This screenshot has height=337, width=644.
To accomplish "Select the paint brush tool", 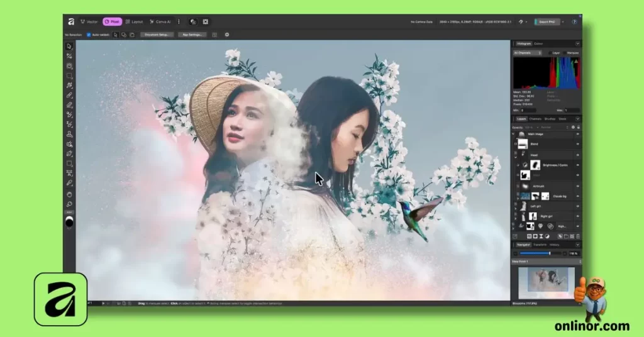I will 69,95.
